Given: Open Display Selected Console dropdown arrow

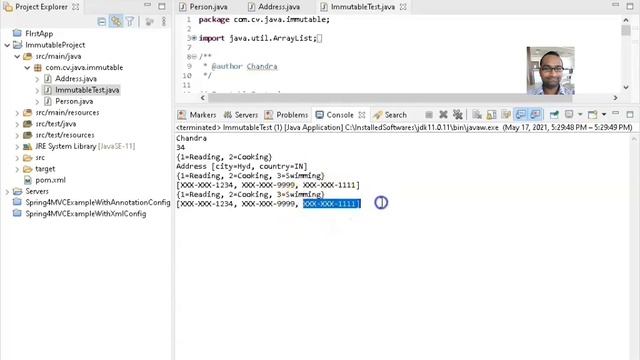Looking at the screenshot, I should [x=580, y=115].
